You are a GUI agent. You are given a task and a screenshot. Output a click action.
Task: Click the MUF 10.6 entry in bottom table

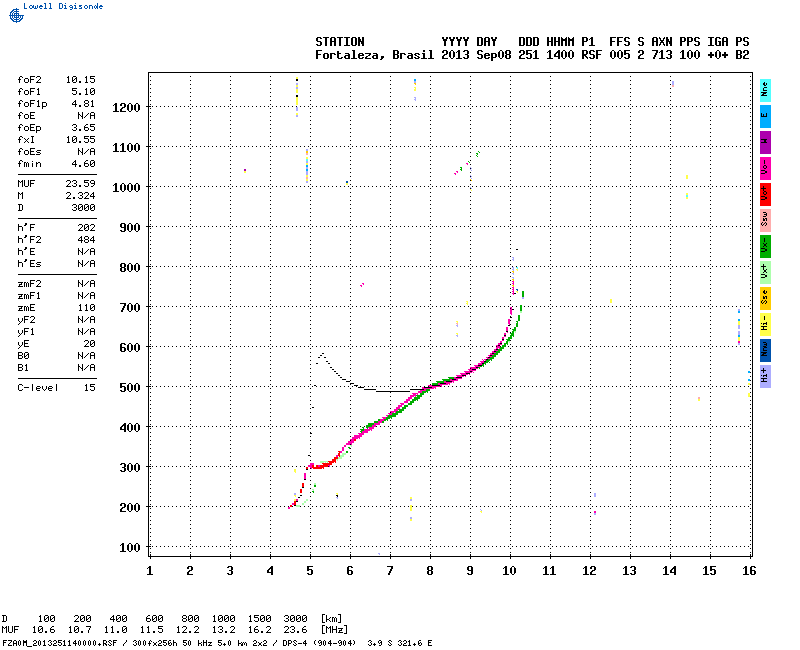pyautogui.click(x=44, y=630)
